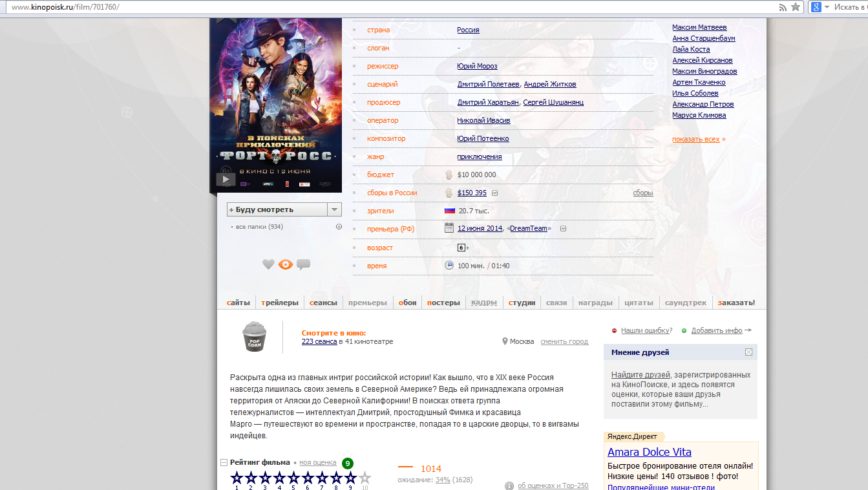Click показать всех » to expand cast
The width and height of the screenshot is (868, 490).
pos(699,139)
